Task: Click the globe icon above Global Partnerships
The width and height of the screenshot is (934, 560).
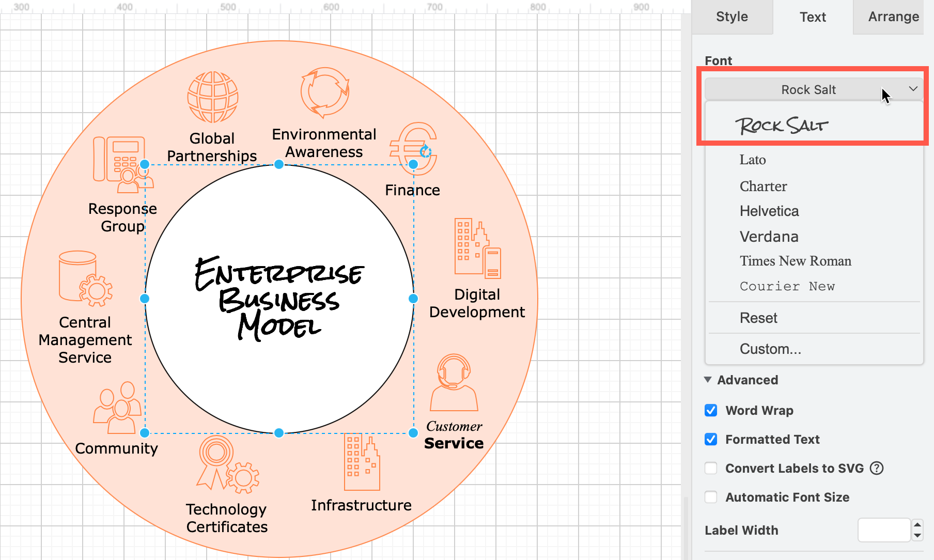Action: (213, 97)
